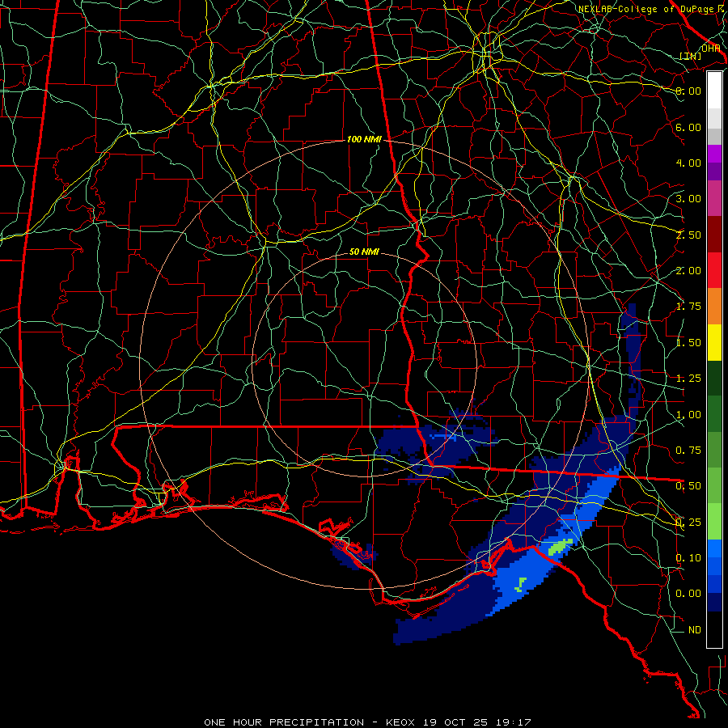Select the NEXLAB-College of DuPage credit text

point(650,9)
